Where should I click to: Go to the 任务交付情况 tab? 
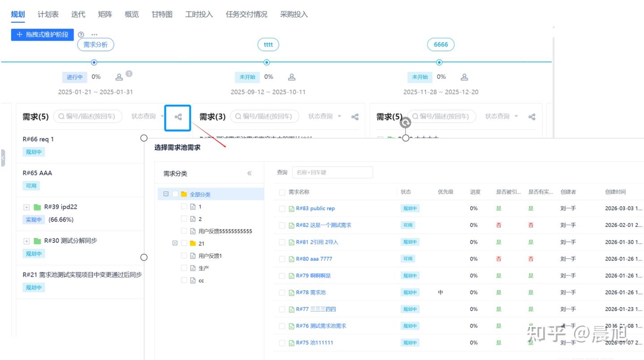tap(246, 14)
